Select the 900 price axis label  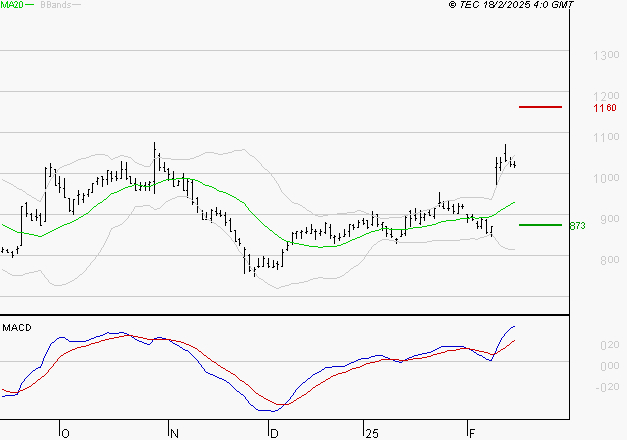click(610, 219)
